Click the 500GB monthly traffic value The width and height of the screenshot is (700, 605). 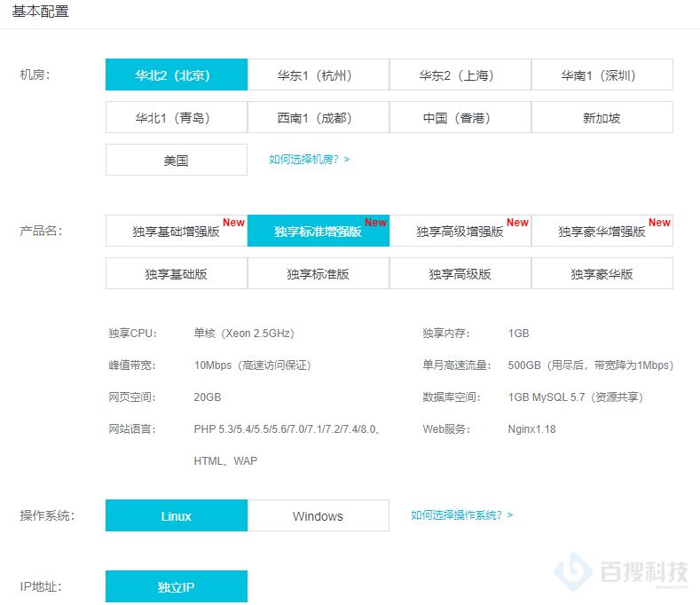tap(591, 365)
